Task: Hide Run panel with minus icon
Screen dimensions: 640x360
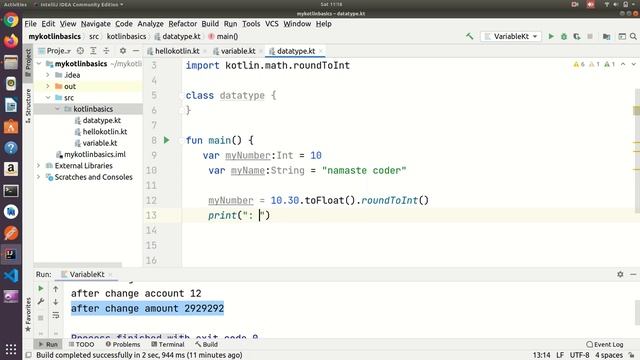Action: coord(633,274)
